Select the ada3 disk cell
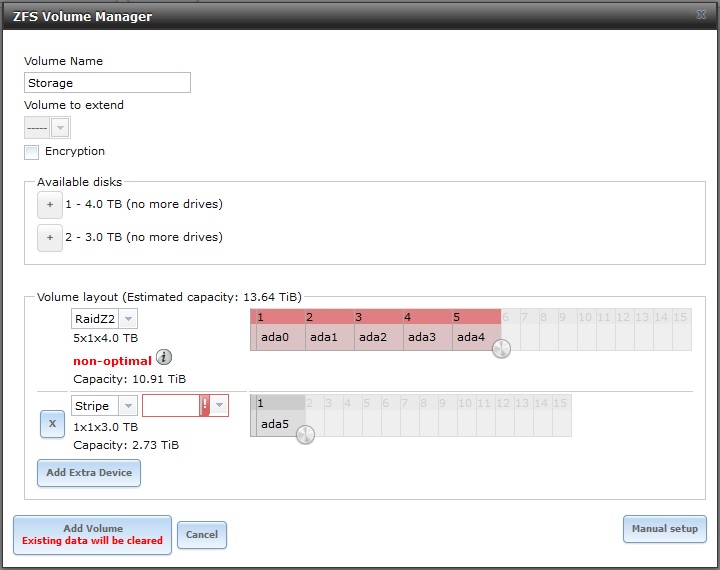Screen dimensions: 720x570 click(x=428, y=338)
